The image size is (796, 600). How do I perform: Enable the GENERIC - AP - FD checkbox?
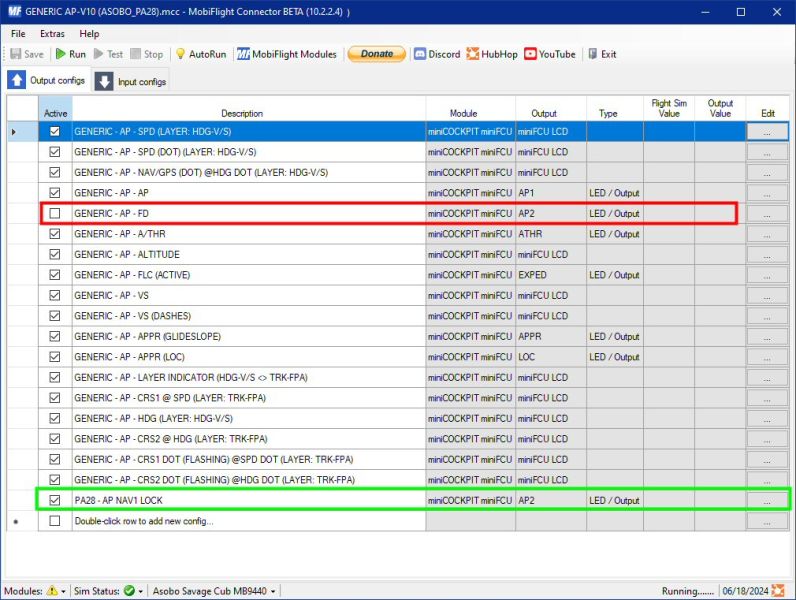pyautogui.click(x=55, y=213)
